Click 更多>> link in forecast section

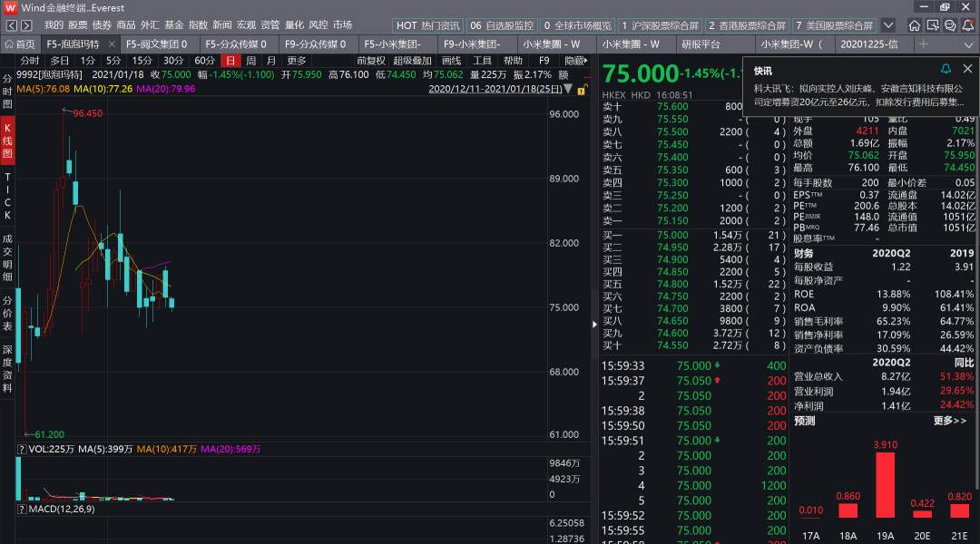949,421
